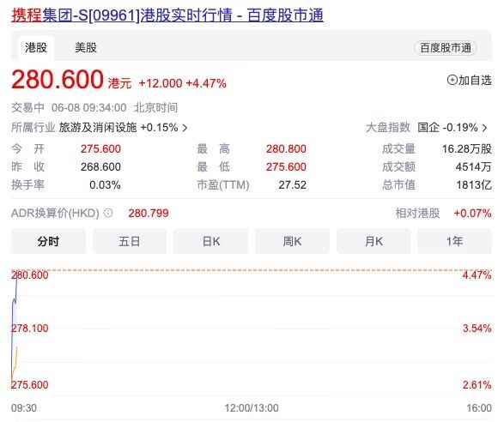
Task: Click ADR换算价 value 280.799
Action: coord(149,213)
